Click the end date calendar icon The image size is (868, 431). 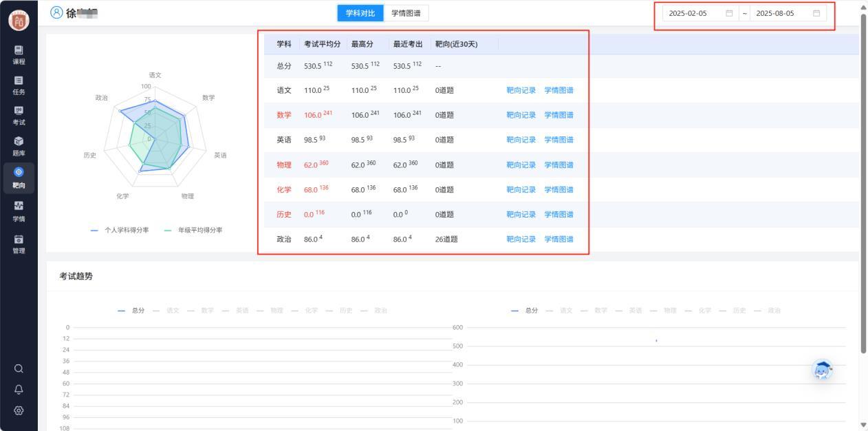(x=816, y=13)
